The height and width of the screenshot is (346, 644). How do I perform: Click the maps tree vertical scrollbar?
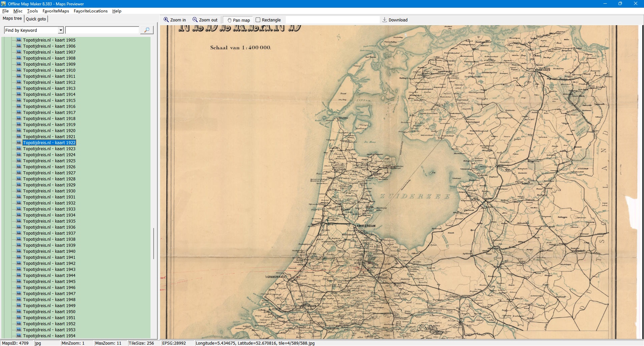pyautogui.click(x=154, y=243)
